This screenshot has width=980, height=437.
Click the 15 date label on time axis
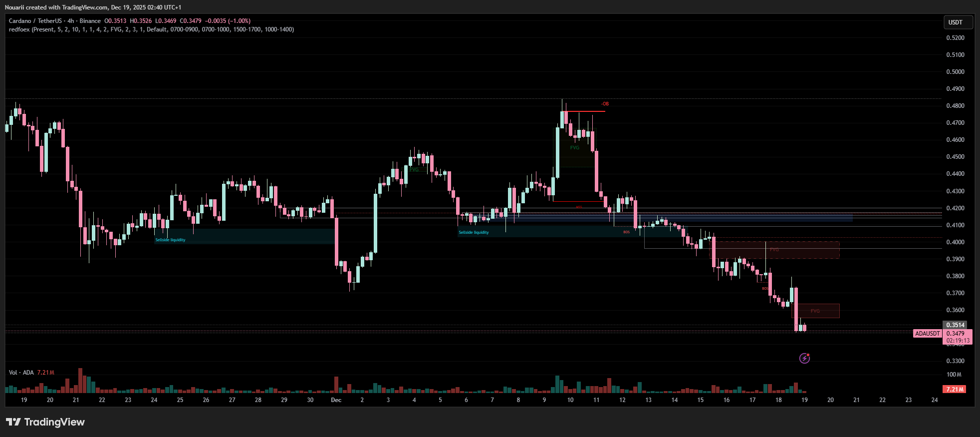pos(701,400)
